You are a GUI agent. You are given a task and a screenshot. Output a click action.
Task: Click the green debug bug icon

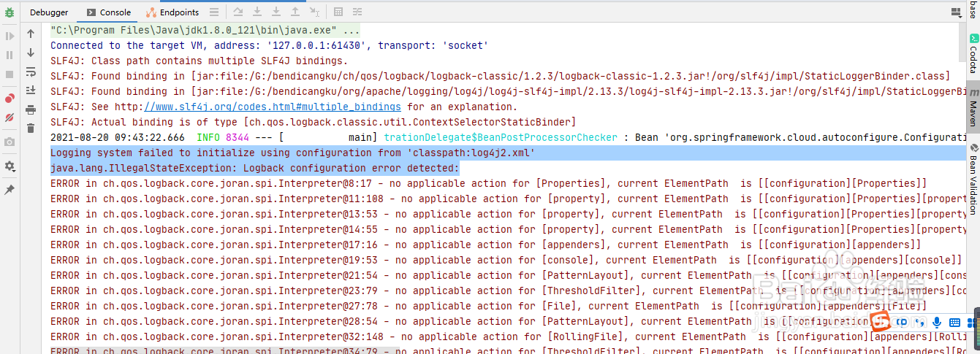click(x=9, y=12)
